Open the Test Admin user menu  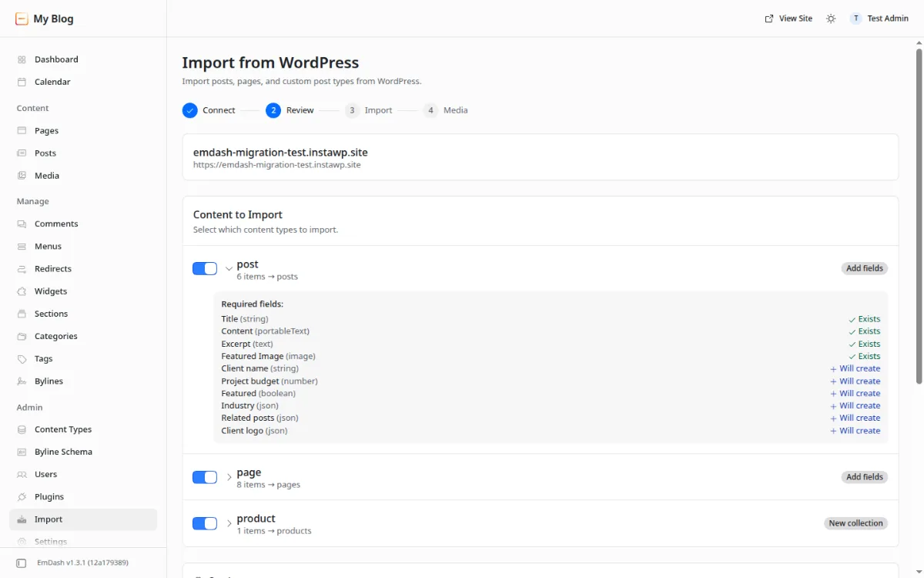(x=879, y=18)
